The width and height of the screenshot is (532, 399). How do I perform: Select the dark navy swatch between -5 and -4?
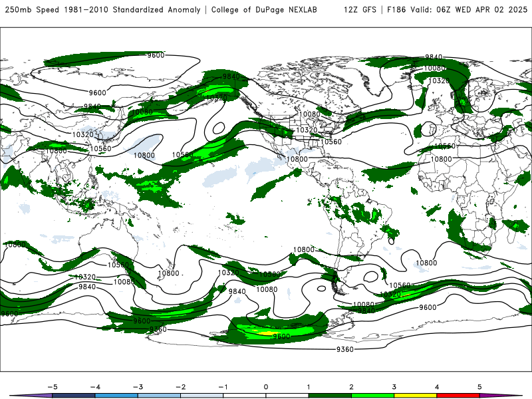[74, 396]
